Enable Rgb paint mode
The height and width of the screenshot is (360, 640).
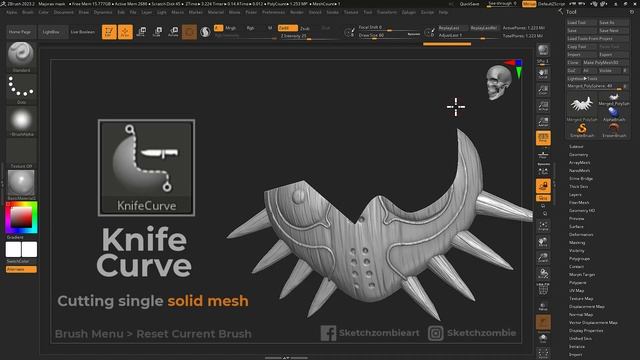250,28
